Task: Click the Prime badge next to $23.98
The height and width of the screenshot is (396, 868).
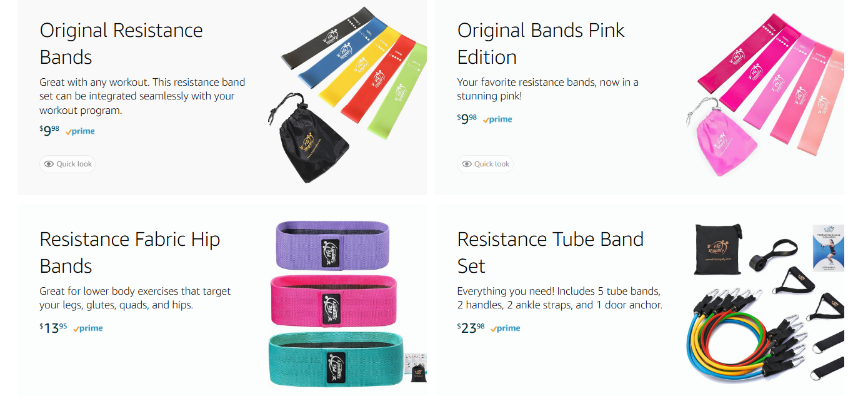Action: point(506,328)
